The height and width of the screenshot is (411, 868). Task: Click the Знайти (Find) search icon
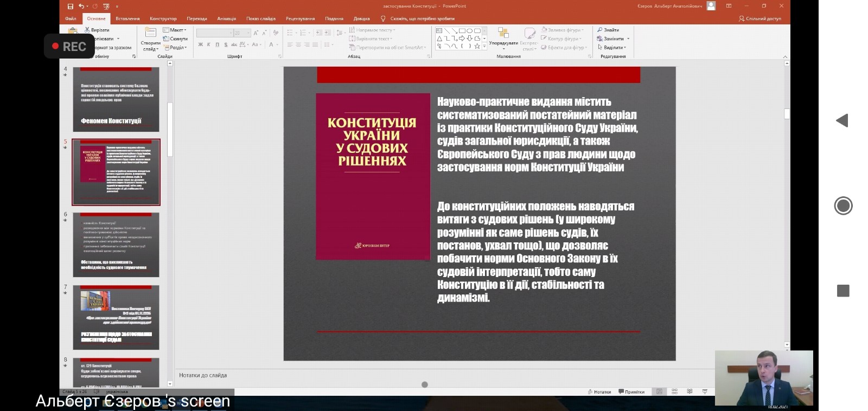(600, 30)
